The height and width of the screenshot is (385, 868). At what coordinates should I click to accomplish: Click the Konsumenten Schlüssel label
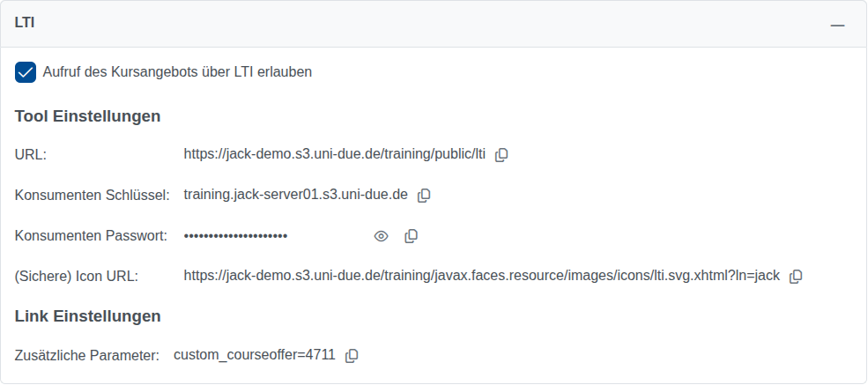(92, 196)
